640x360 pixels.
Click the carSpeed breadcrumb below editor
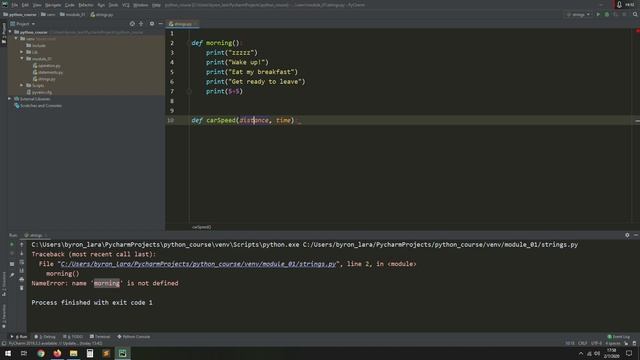click(x=201, y=227)
